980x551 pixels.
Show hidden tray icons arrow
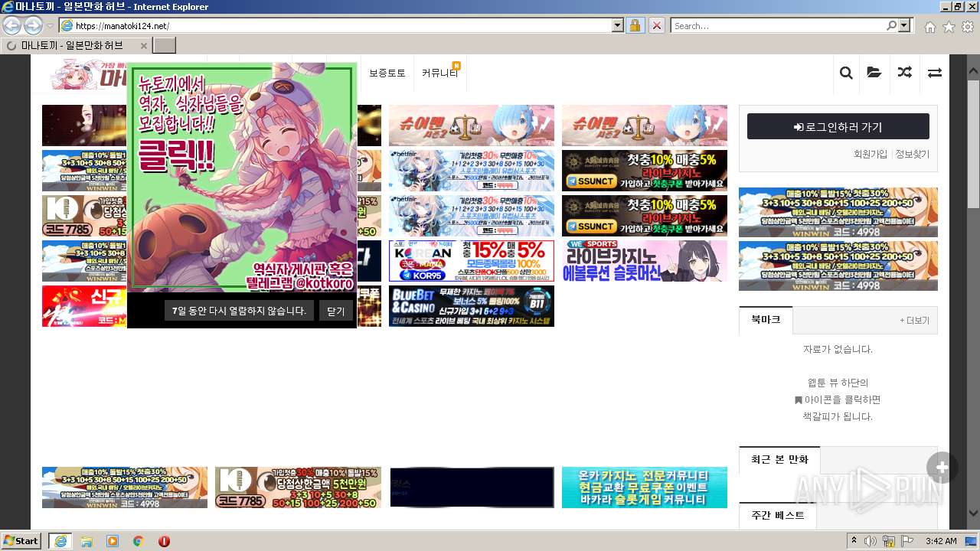[x=854, y=541]
